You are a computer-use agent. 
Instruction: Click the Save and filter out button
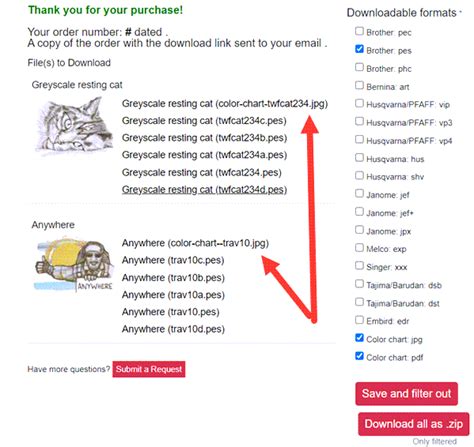(406, 394)
